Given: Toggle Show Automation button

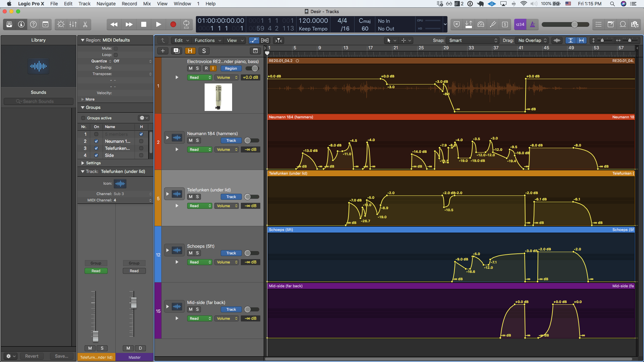Looking at the screenshot, I should [x=254, y=41].
